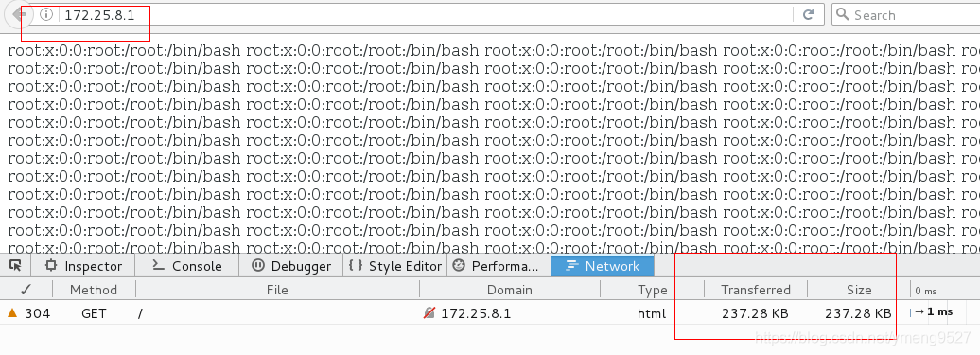
Task: Sort requests by the Size column header
Action: click(859, 290)
